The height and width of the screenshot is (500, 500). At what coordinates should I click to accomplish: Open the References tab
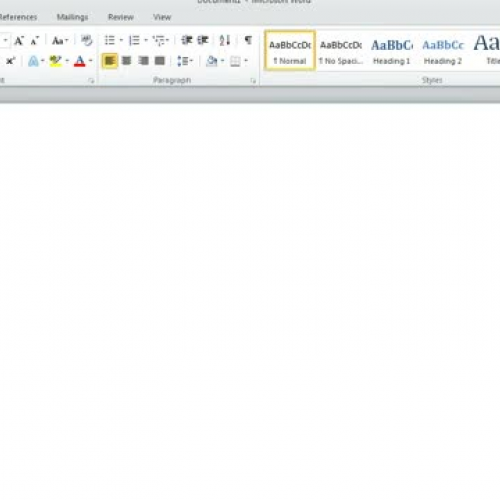[x=17, y=17]
